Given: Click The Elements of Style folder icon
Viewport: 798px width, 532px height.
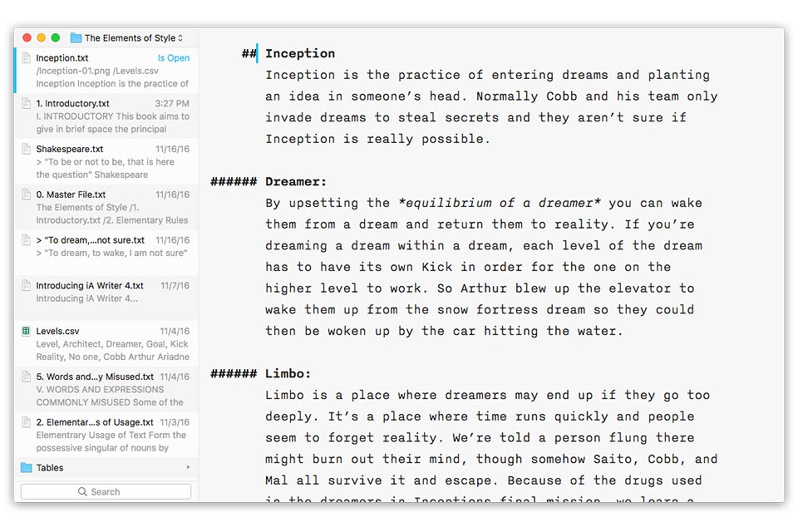Looking at the screenshot, I should point(76,37).
